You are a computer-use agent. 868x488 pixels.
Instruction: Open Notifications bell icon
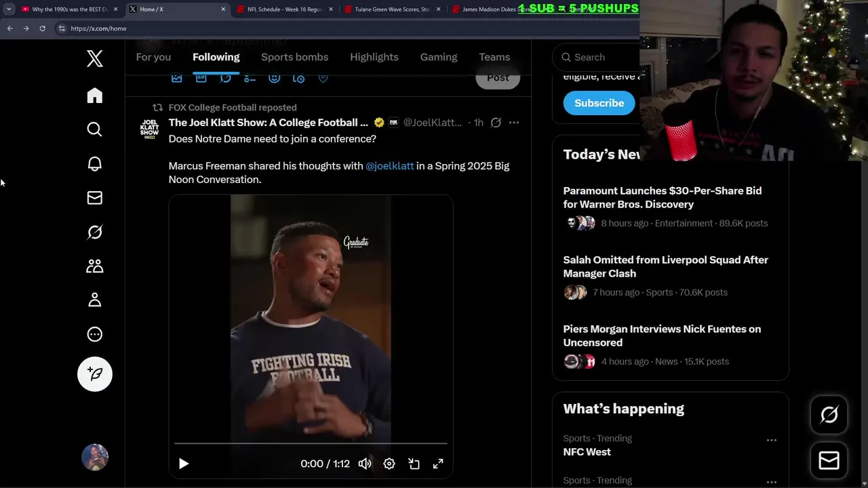click(x=95, y=164)
